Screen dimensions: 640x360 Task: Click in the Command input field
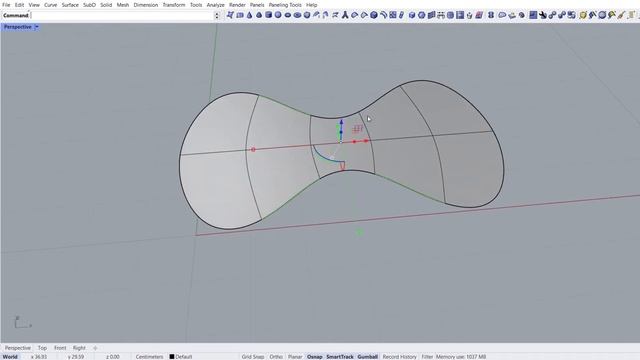pos(122,16)
